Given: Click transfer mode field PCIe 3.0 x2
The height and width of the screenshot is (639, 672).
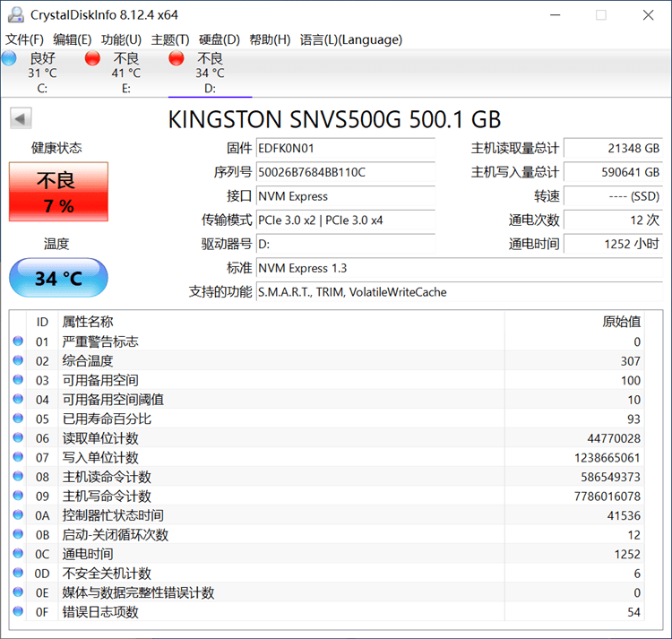Looking at the screenshot, I should pyautogui.click(x=346, y=220).
